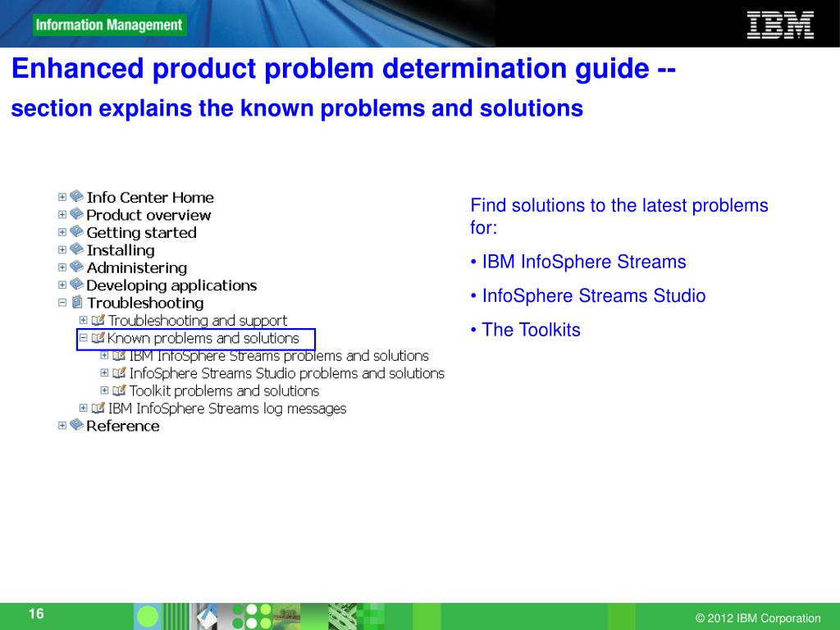Click the Developing applications book icon
Image resolution: width=840 pixels, height=630 pixels.
[x=76, y=284]
